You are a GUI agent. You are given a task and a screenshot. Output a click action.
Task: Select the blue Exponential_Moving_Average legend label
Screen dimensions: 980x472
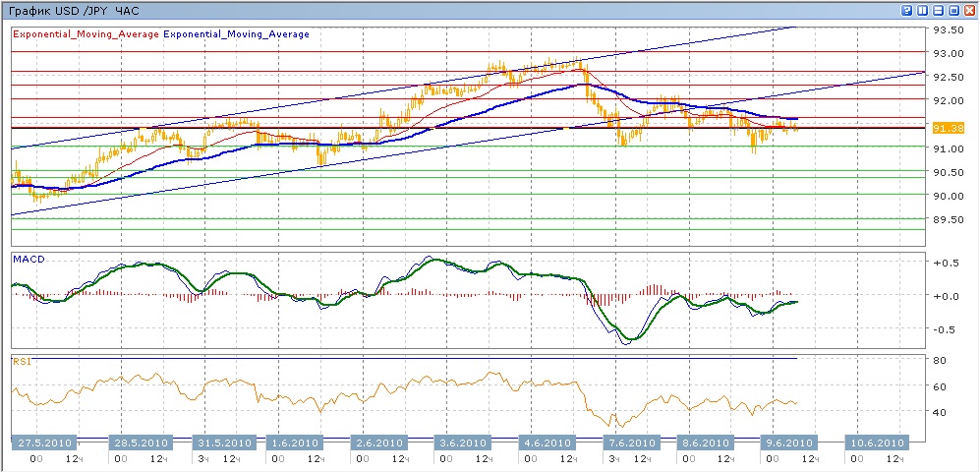[237, 32]
